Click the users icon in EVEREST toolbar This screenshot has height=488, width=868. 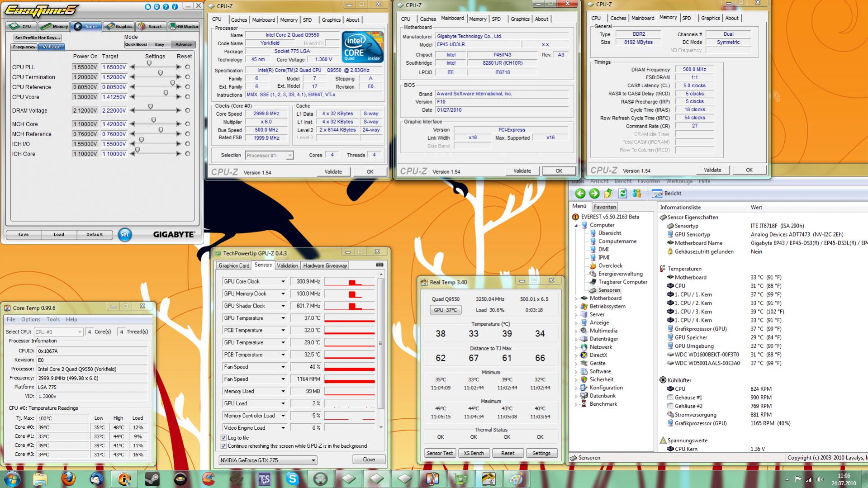pyautogui.click(x=637, y=194)
